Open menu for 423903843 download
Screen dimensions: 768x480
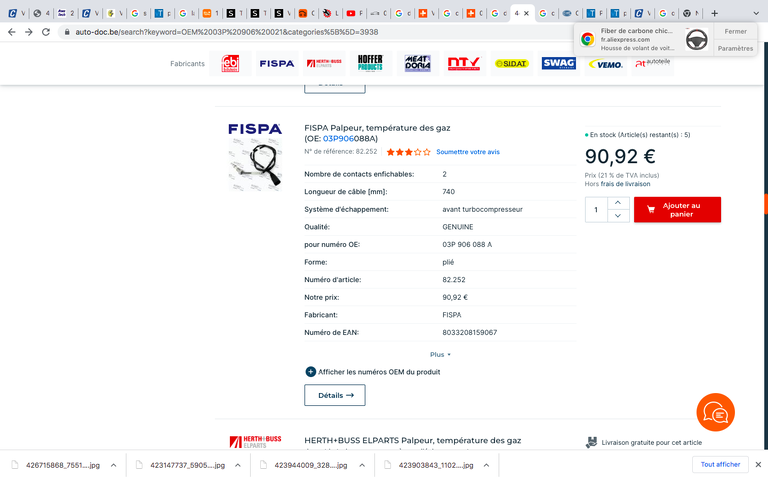coord(486,465)
